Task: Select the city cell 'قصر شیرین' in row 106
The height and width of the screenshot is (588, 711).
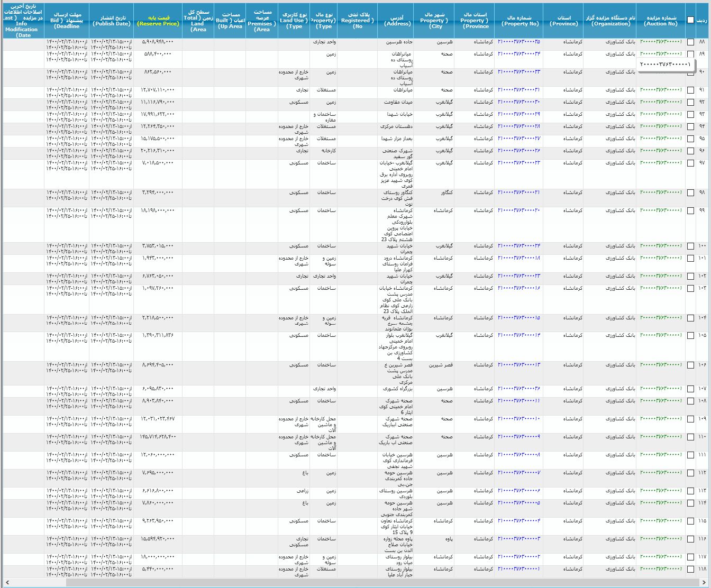Action: 441,365
